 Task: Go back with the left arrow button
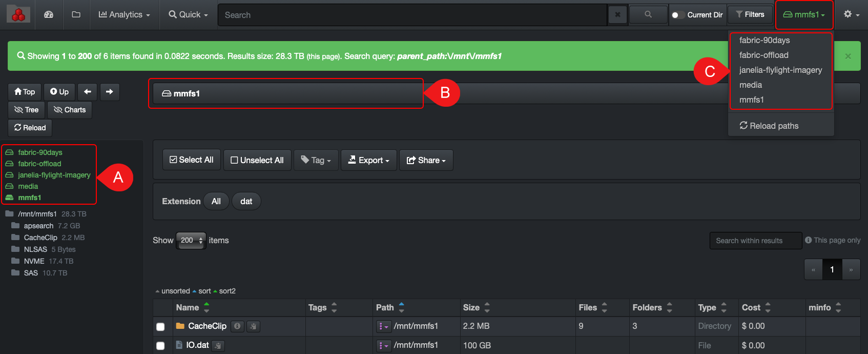tap(88, 92)
